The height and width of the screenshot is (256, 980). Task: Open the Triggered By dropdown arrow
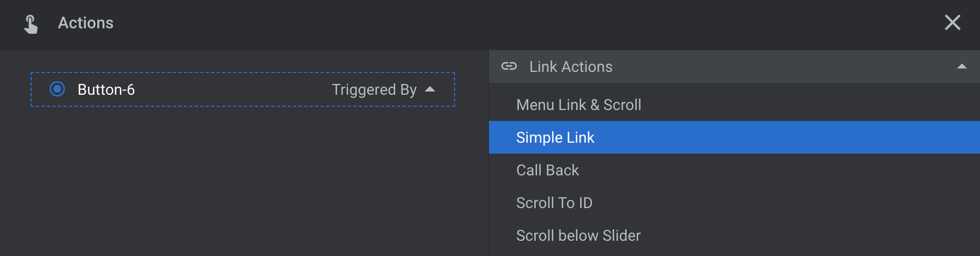click(430, 89)
